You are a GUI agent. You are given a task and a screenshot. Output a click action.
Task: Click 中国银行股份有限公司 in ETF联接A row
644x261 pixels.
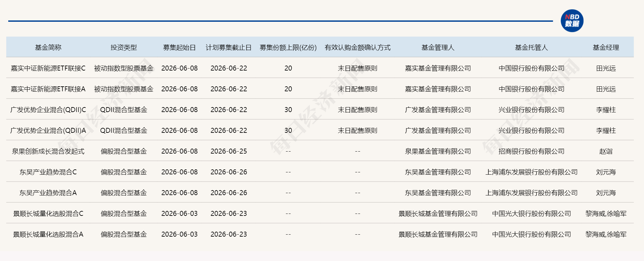point(531,89)
